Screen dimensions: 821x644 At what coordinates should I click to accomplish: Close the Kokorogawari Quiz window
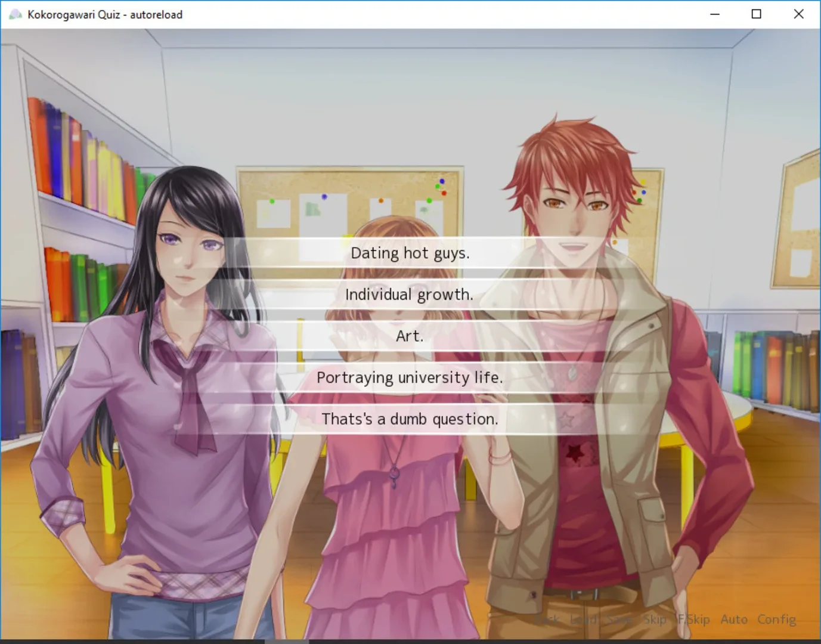(x=798, y=14)
